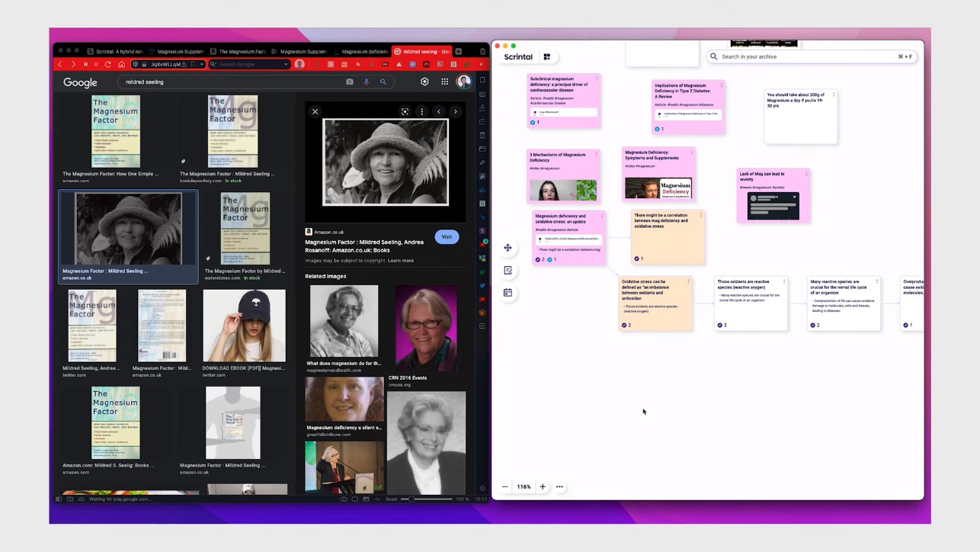Screen dimensions: 980x552
Task: Click the Scrintal move/pan tool icon
Action: coord(508,248)
